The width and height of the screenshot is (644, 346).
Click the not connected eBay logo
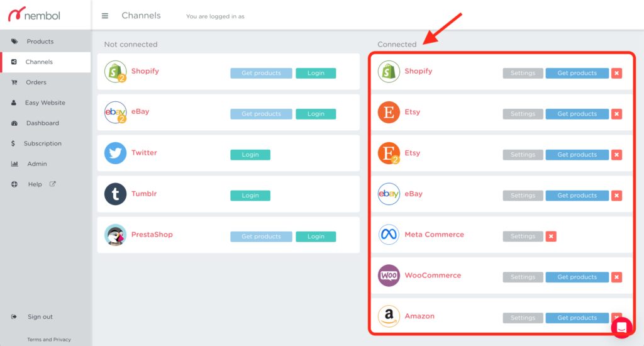click(x=116, y=112)
